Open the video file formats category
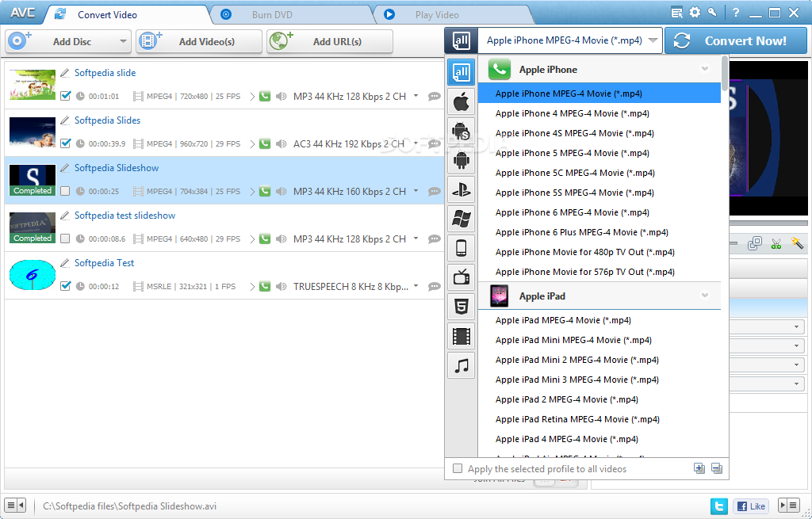Screen dimensions: 812x519 (461, 336)
